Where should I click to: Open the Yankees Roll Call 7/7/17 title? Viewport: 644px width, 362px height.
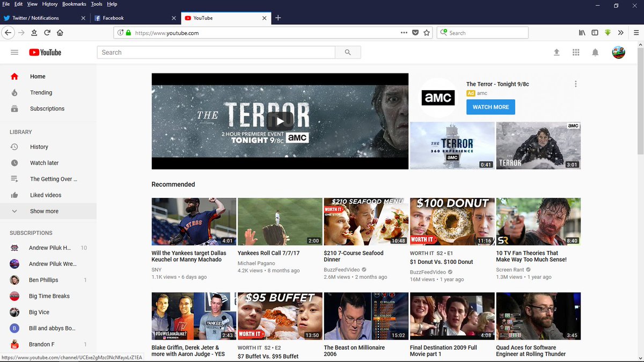[269, 253]
